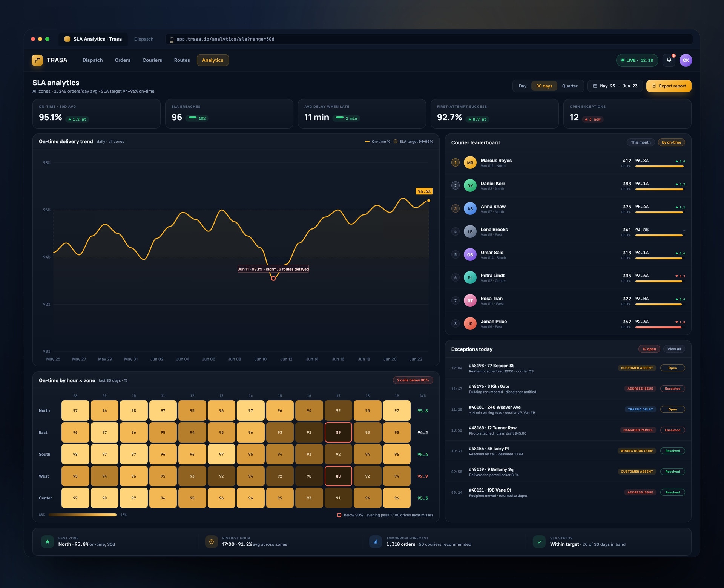Screen dimensions: 724x588
Task: Open the notifications bell
Action: pyautogui.click(x=669, y=60)
